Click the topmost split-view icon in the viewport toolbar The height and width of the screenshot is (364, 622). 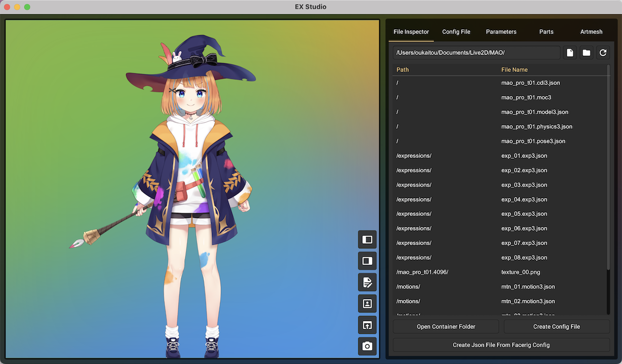coord(367,239)
